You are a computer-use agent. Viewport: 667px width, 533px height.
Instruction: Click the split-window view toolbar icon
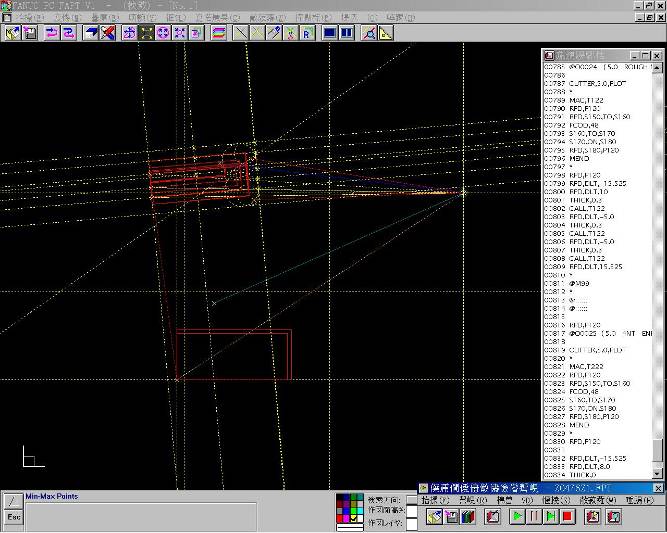click(346, 33)
